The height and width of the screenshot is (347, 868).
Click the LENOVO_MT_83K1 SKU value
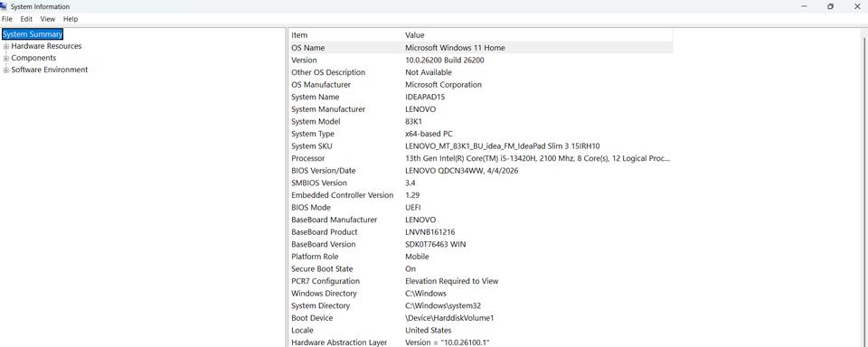503,146
